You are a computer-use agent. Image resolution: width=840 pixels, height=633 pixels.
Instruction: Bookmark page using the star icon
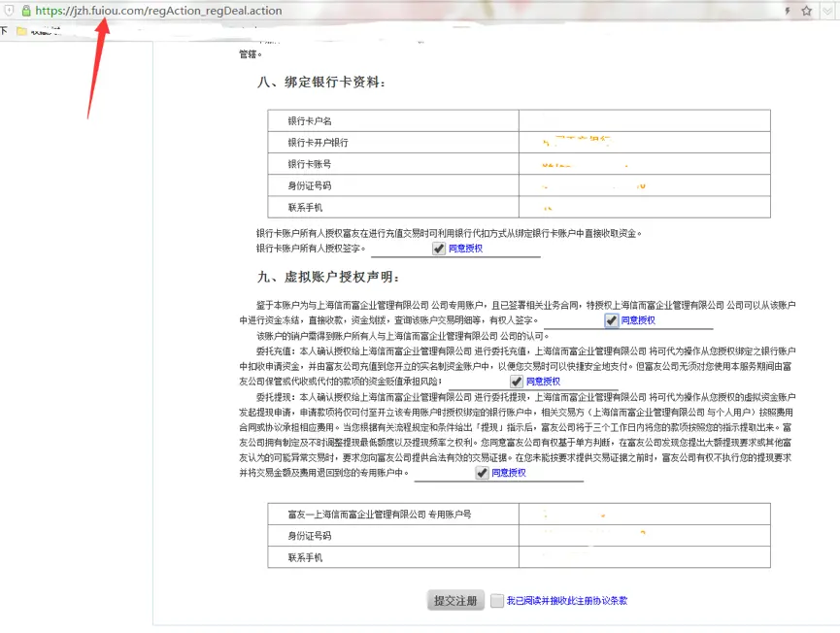coord(806,11)
